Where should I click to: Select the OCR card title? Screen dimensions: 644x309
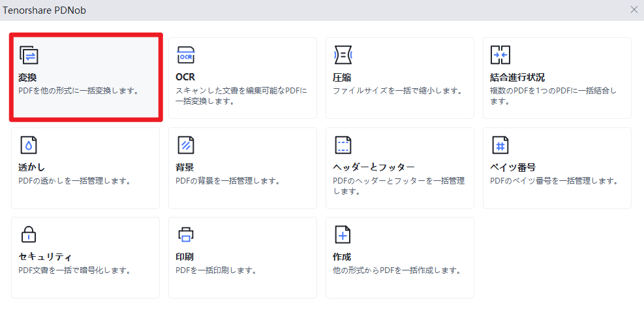tap(185, 78)
